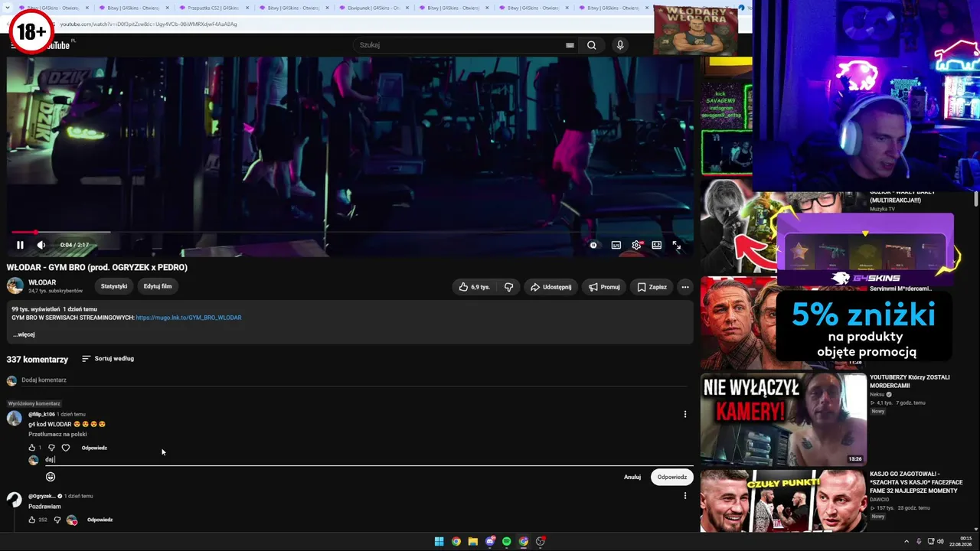Open the GYM_BRO_WLODAR streaming link

pos(188,318)
